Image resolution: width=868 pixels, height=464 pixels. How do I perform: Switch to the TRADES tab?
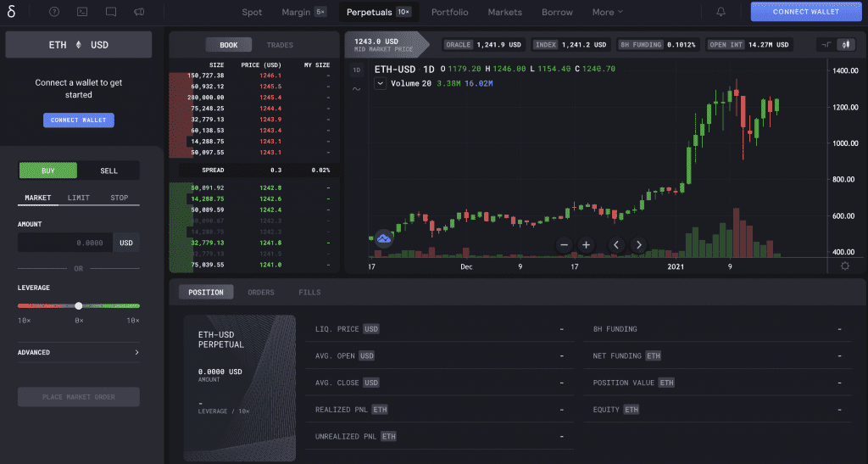[x=280, y=44]
